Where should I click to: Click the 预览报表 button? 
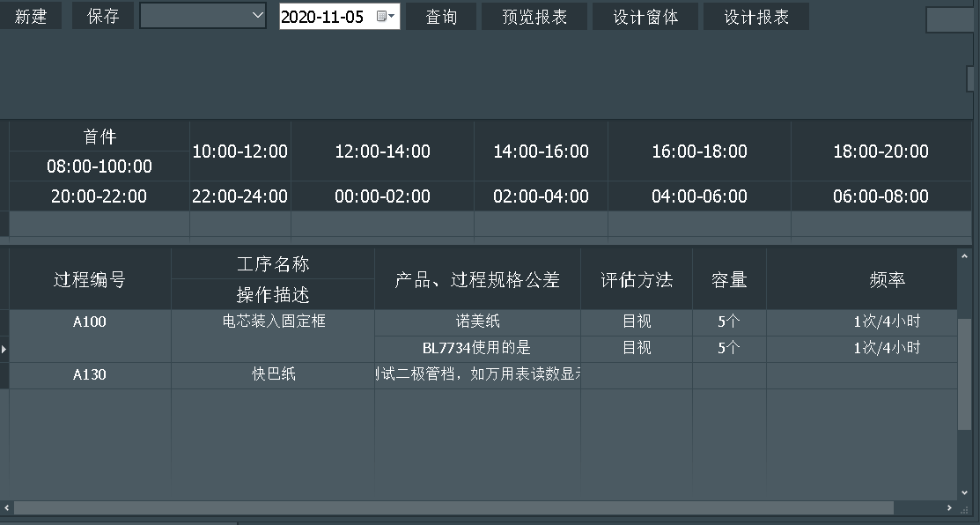click(534, 15)
